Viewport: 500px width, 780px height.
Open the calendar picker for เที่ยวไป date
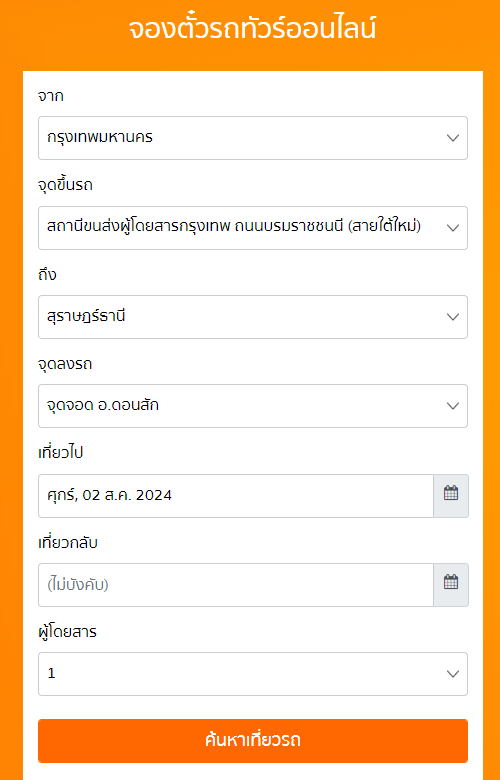pos(451,495)
